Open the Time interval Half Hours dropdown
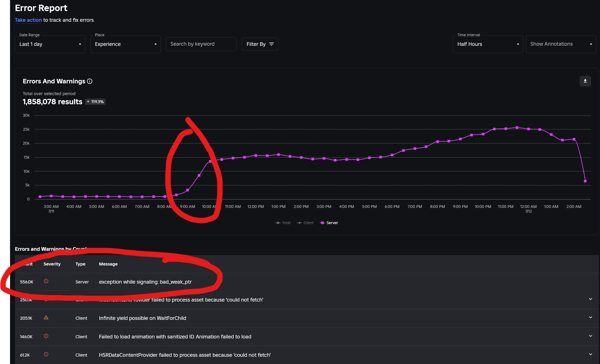Viewport: 600px width, 364px height. pyautogui.click(x=488, y=44)
